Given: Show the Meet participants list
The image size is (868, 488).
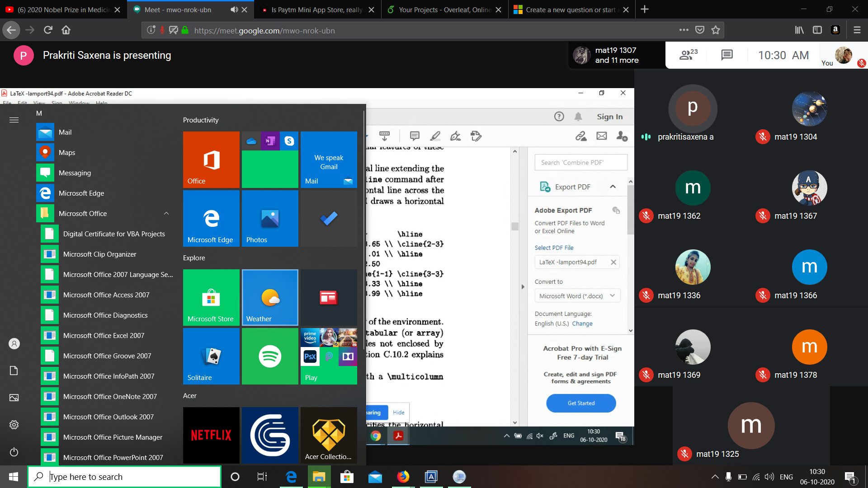Looking at the screenshot, I should tap(689, 55).
